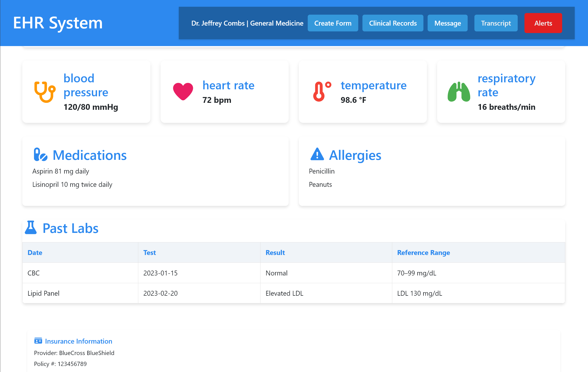
Task: Click the warning triangle Allergies icon
Action: coord(317,154)
